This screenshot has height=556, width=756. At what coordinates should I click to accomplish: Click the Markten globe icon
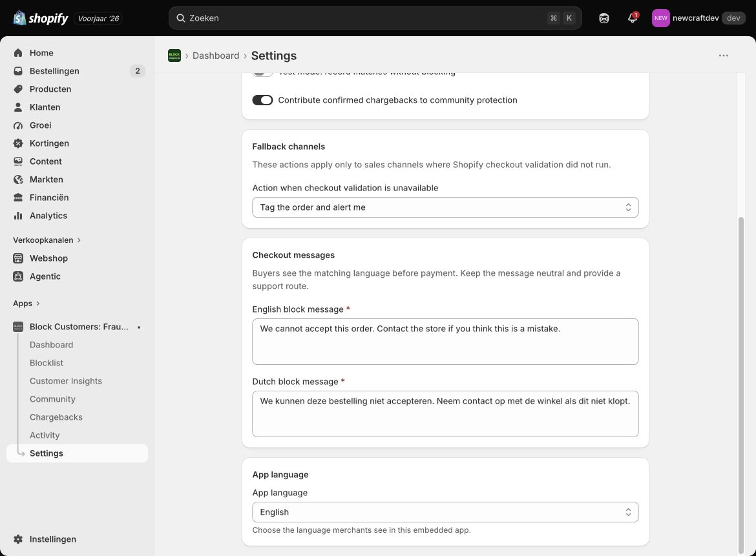pos(18,180)
